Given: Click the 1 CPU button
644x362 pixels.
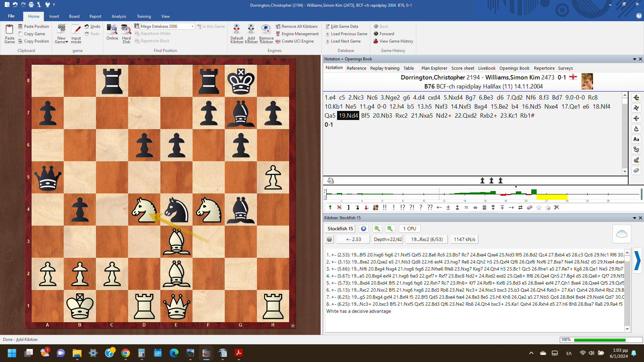Looking at the screenshot, I should pos(410,229).
